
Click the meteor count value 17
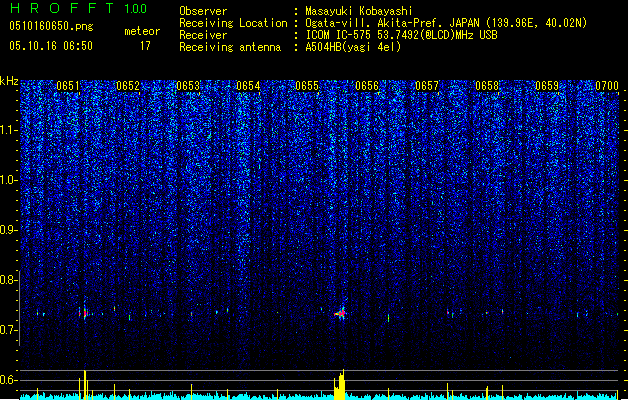click(x=145, y=46)
